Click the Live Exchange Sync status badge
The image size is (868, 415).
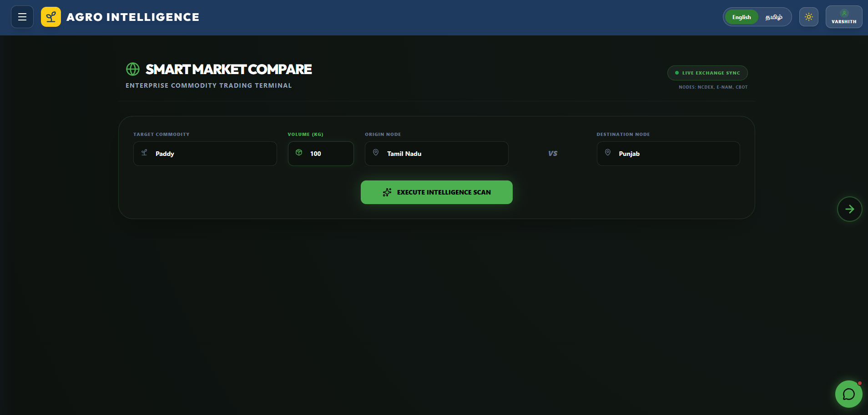pos(707,73)
